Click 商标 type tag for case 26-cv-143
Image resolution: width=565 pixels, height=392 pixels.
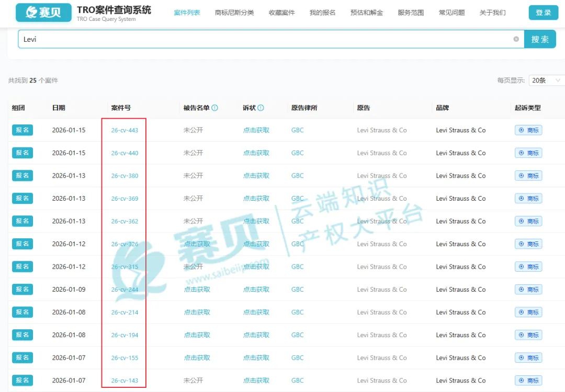pyautogui.click(x=528, y=381)
